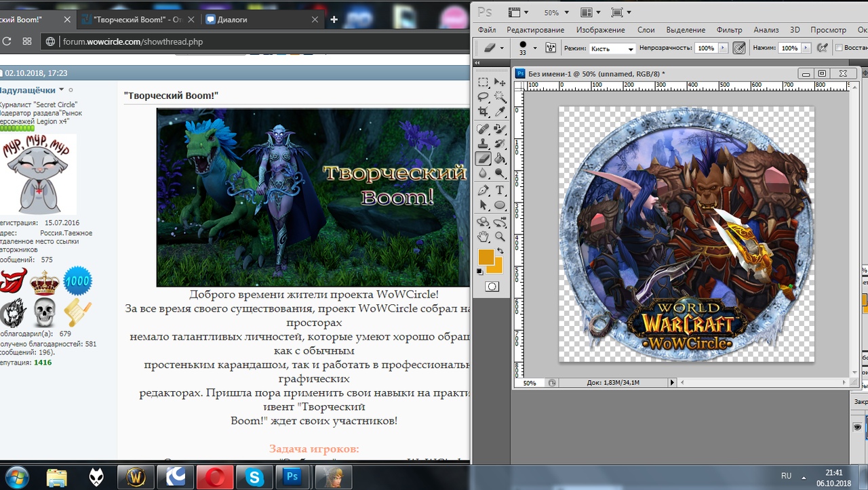The height and width of the screenshot is (490, 868).
Task: Select the Magic Wand tool
Action: 500,97
